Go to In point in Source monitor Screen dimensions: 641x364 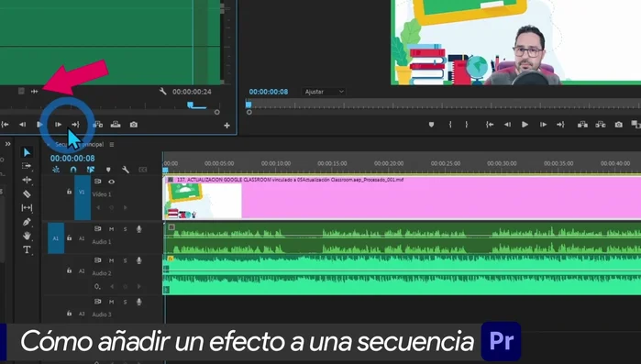click(x=5, y=125)
